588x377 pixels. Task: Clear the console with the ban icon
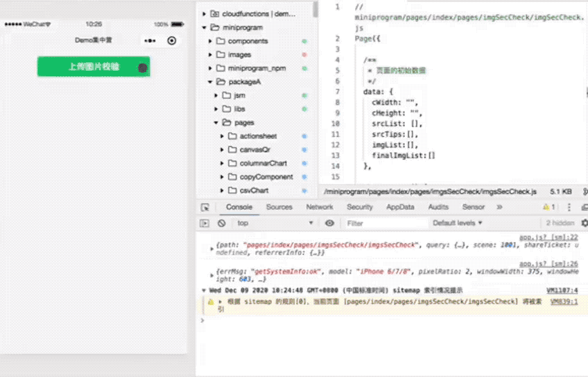point(222,223)
